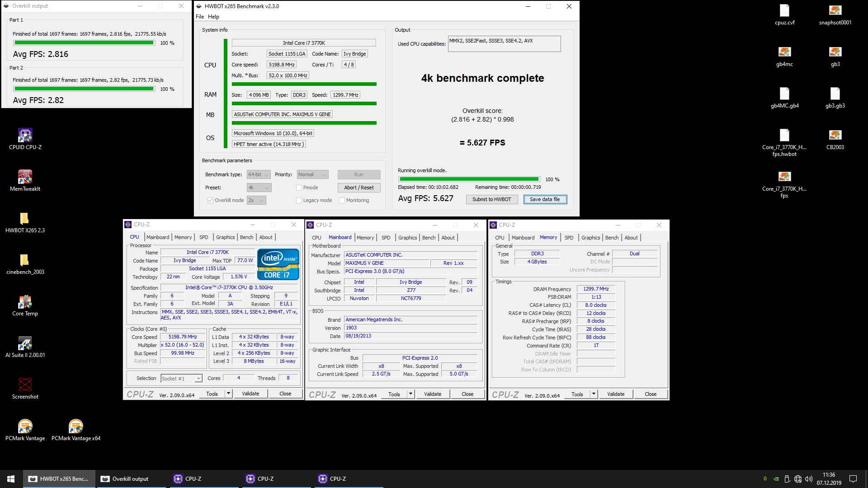Image resolution: width=868 pixels, height=488 pixels.
Task: Open the Socket #1 selection dropdown
Action: tap(181, 378)
